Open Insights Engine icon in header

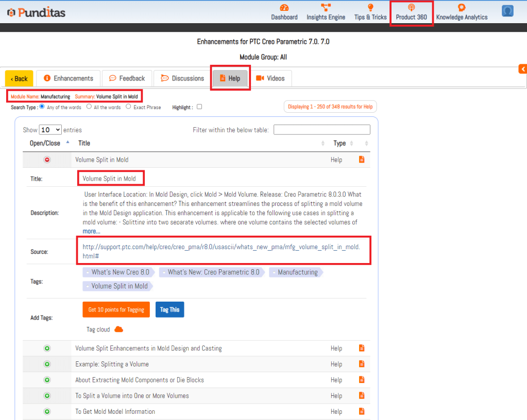pyautogui.click(x=326, y=8)
